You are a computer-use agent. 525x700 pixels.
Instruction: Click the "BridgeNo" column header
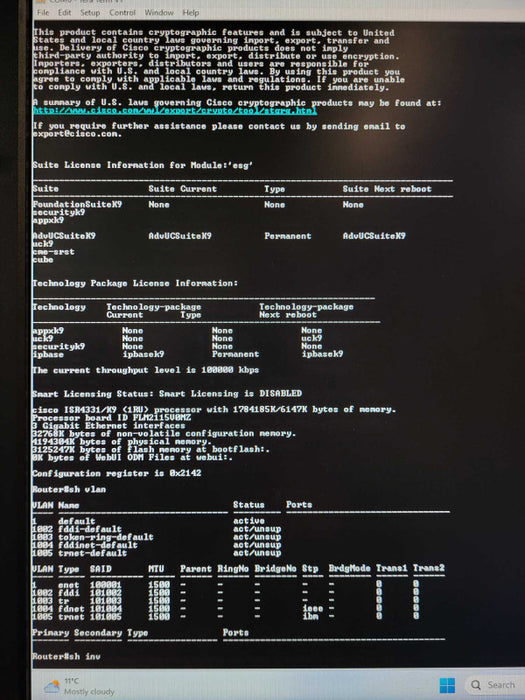(275, 569)
